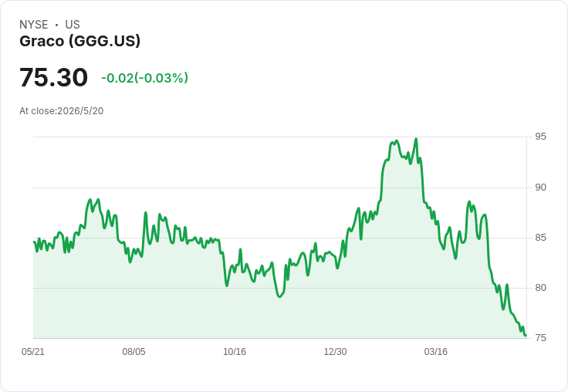Click the chart trough near 79 in November
The height and width of the screenshot is (392, 568).
coord(279,297)
